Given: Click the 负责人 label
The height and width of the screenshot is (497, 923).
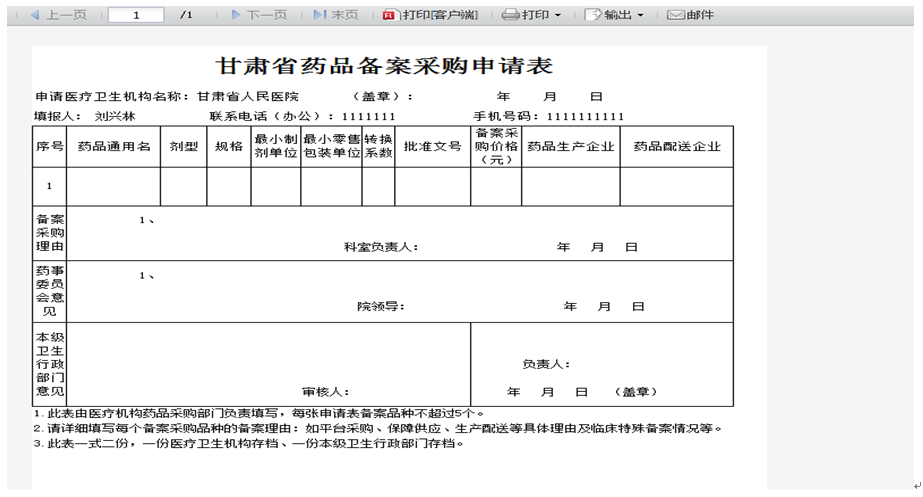Looking at the screenshot, I should click(x=546, y=364).
